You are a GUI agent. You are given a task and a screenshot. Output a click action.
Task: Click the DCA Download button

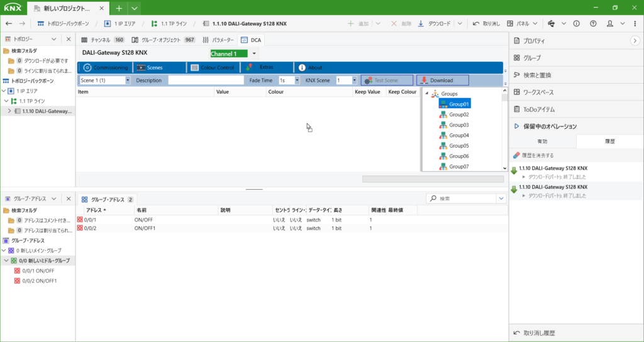click(x=443, y=80)
